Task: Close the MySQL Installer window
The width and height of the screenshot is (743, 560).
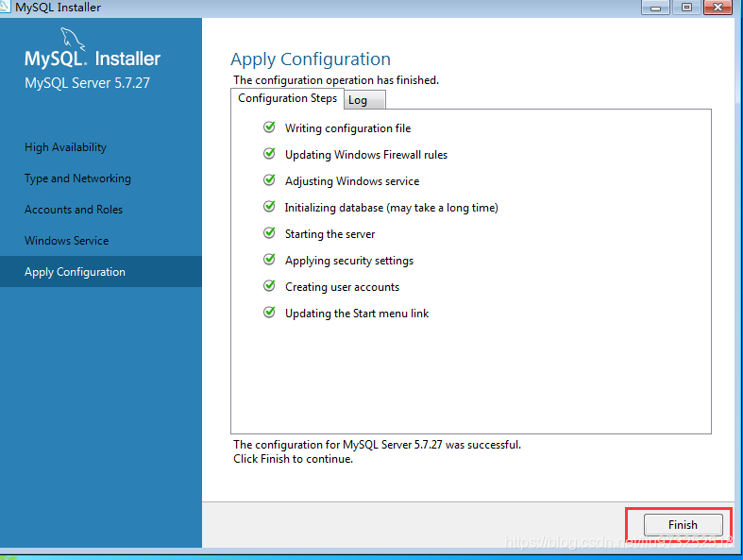Action: [x=718, y=8]
